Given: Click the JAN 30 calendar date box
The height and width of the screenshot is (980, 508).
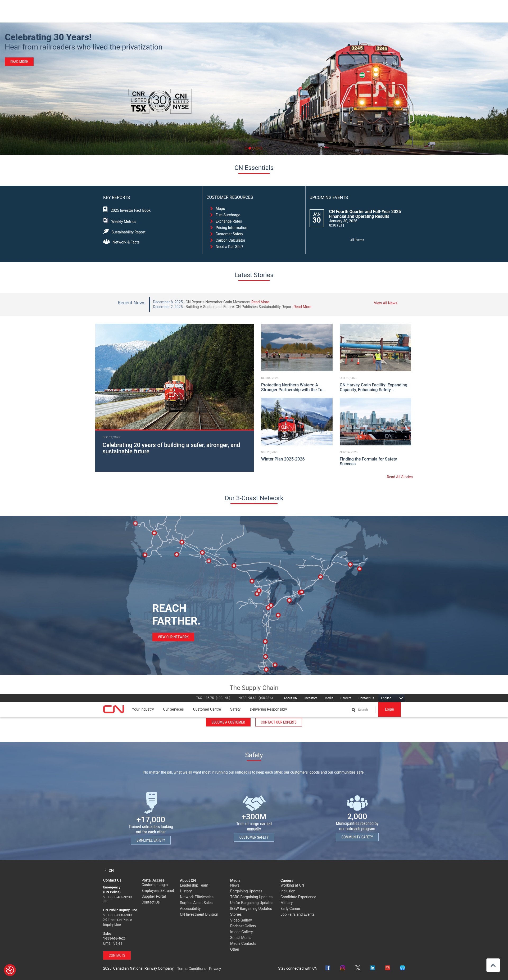Looking at the screenshot, I should (x=316, y=218).
